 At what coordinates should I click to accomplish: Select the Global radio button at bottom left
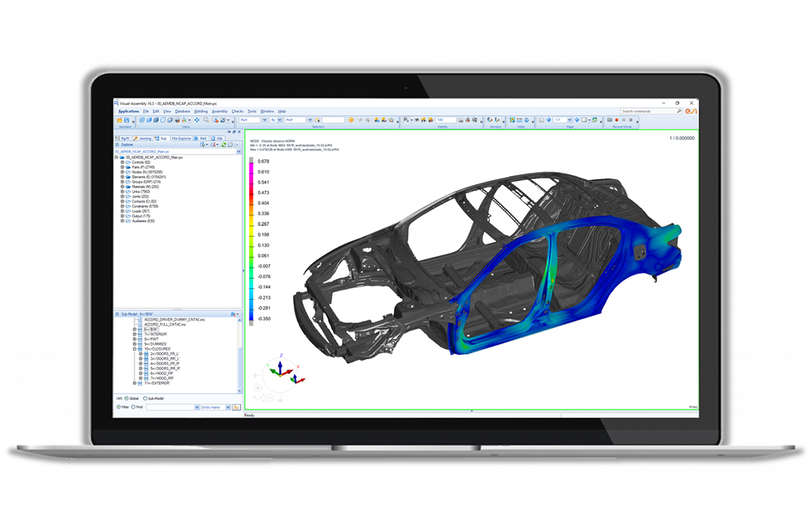(128, 399)
